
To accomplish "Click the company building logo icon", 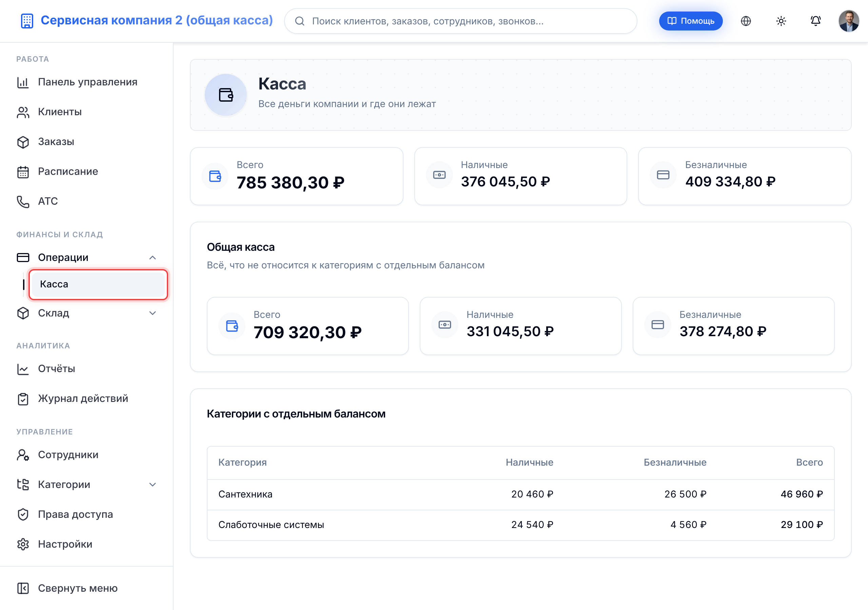I will 27,21.
